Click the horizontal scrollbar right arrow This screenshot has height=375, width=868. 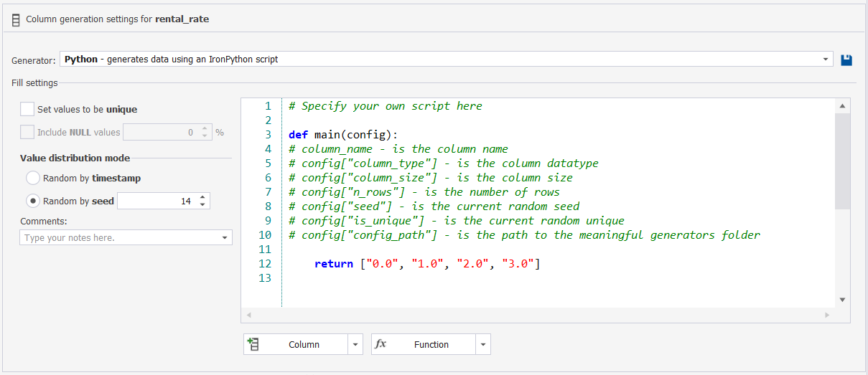click(827, 315)
